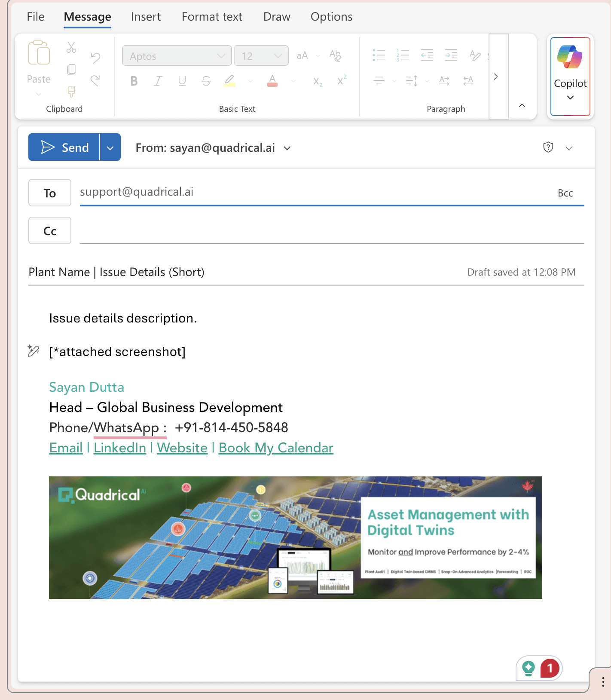
Task: Click the Redo arrow icon
Action: tap(95, 80)
